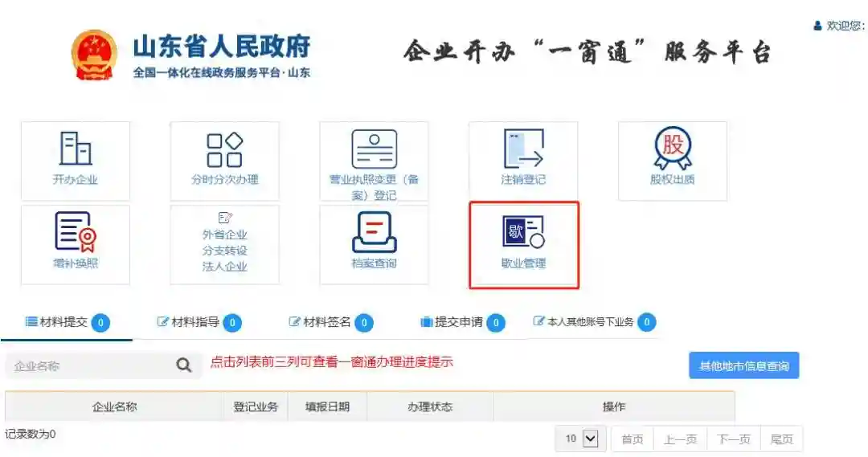Open 外省企业分支转设法人企业 tile
The width and height of the screenshot is (868, 457).
click(x=225, y=244)
